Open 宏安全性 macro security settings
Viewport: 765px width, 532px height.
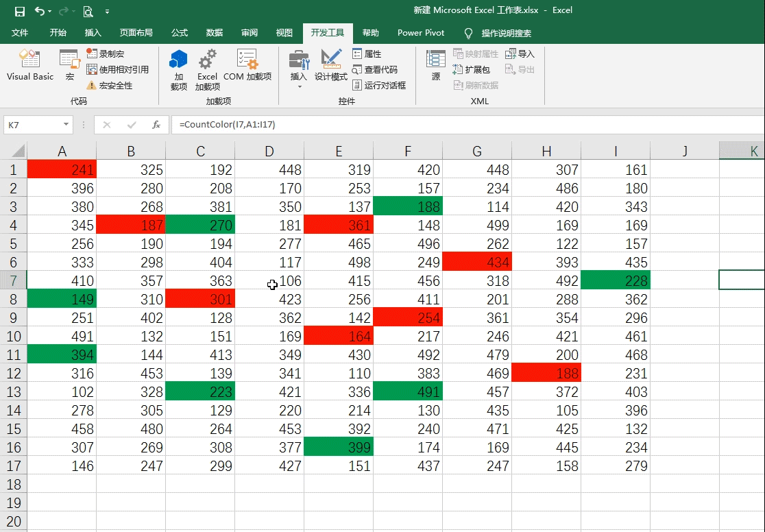point(109,86)
